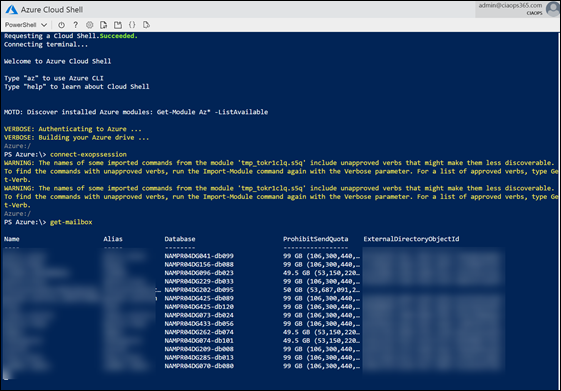Click the 'VERBOSE: Building your Azure drive' line
This screenshot has width=561, height=391.
pos(77,138)
